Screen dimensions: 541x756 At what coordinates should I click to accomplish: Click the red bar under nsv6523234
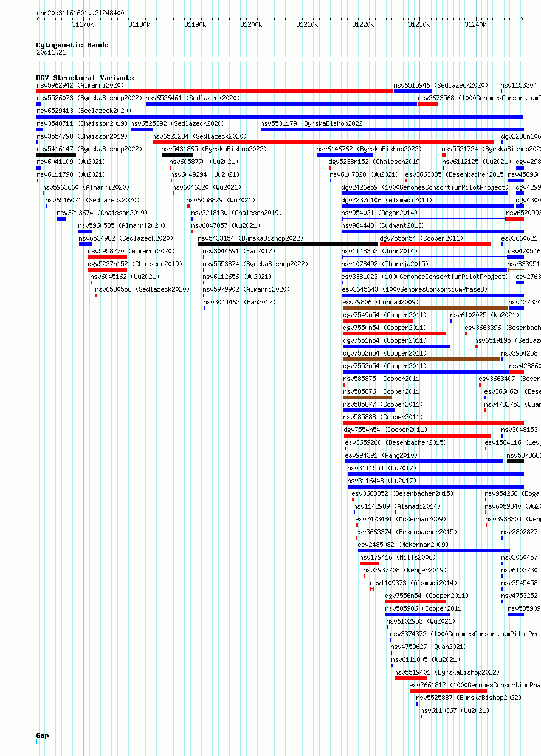(x=323, y=142)
